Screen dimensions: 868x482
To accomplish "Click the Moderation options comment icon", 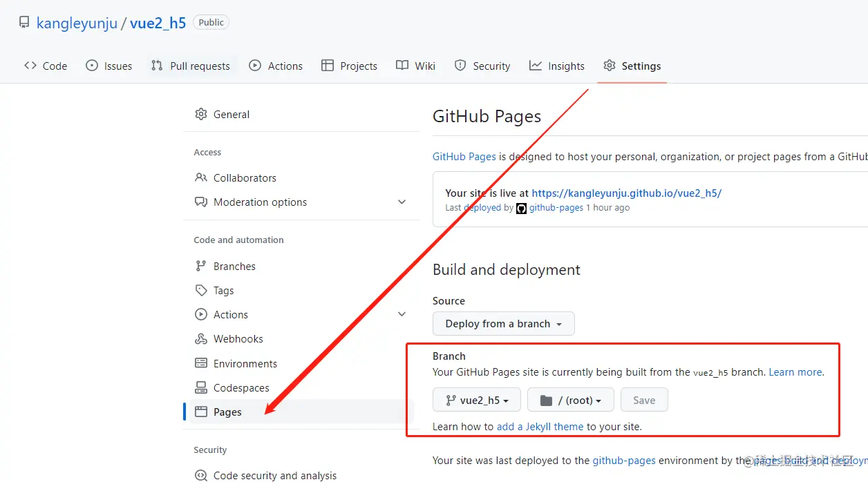I will (201, 202).
